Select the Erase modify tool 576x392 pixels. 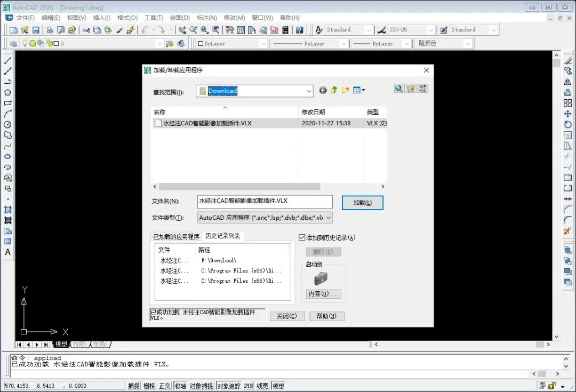(x=567, y=61)
